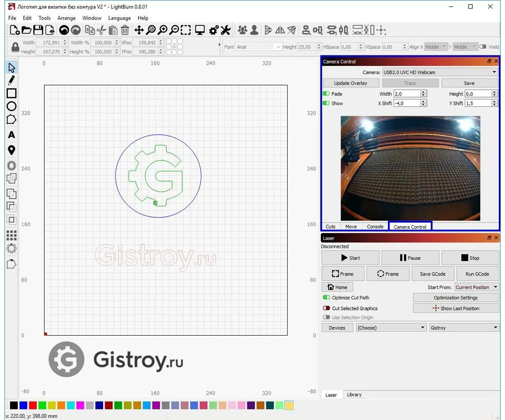The height and width of the screenshot is (420, 505).
Task: Pick the magenta color swatch
Action: (80, 405)
